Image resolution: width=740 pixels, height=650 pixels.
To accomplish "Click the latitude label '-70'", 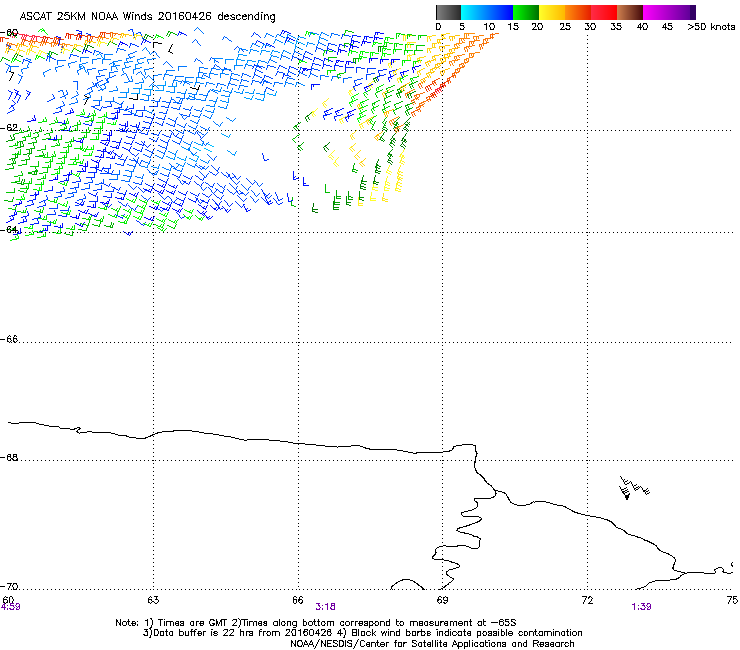I will (x=10, y=586).
